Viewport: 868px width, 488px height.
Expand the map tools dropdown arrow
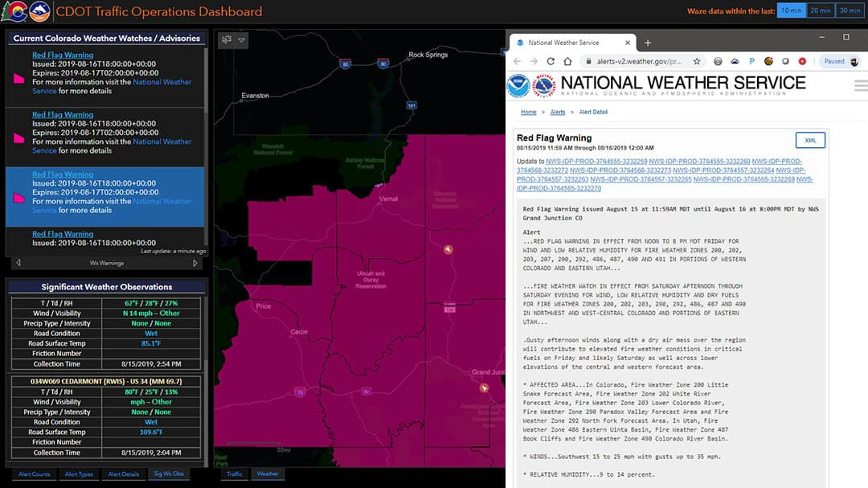click(241, 40)
